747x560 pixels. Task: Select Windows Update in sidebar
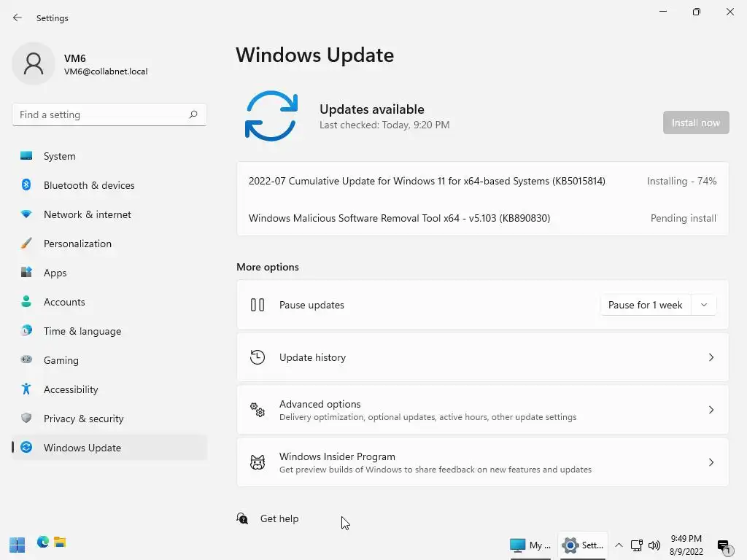[x=109, y=448]
